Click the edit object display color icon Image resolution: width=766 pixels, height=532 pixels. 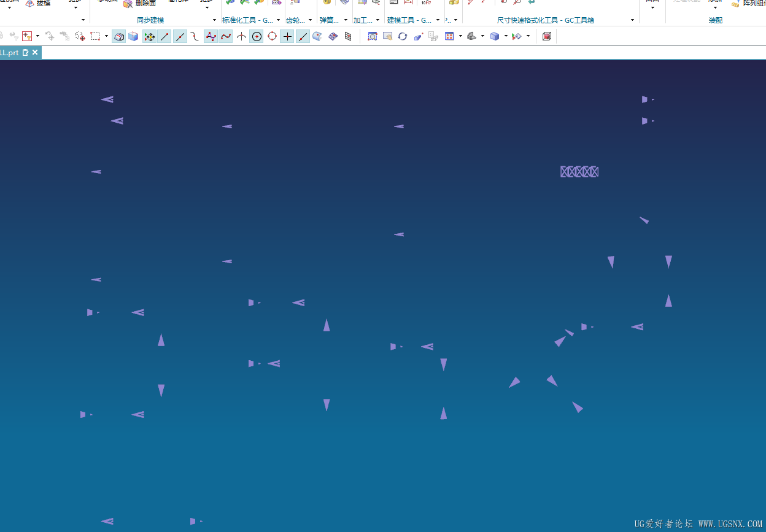[x=517, y=36]
